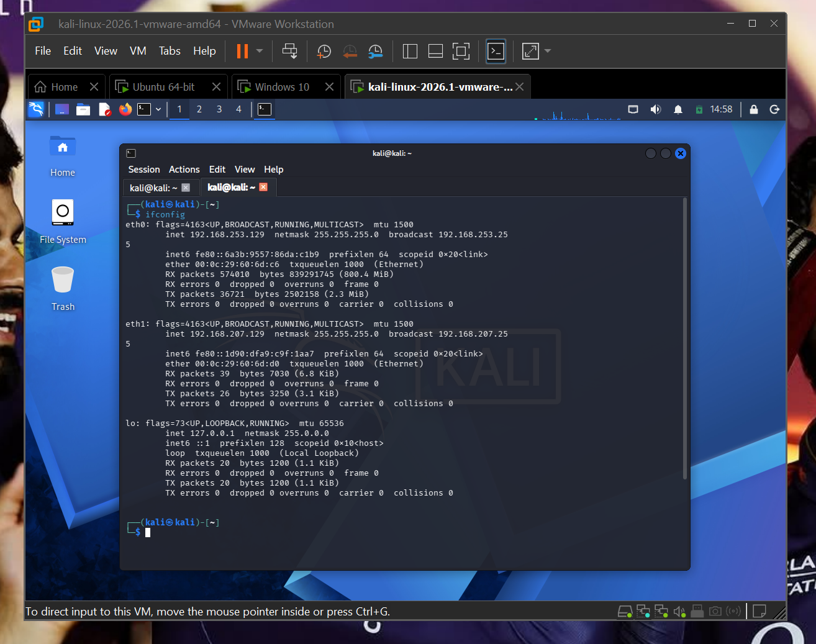This screenshot has height=644, width=816.
Task: Click the wired network icon in Kali panel
Action: coord(633,109)
